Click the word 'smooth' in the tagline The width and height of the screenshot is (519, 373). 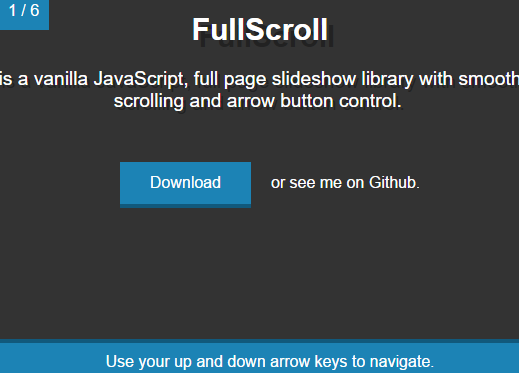[x=489, y=79]
